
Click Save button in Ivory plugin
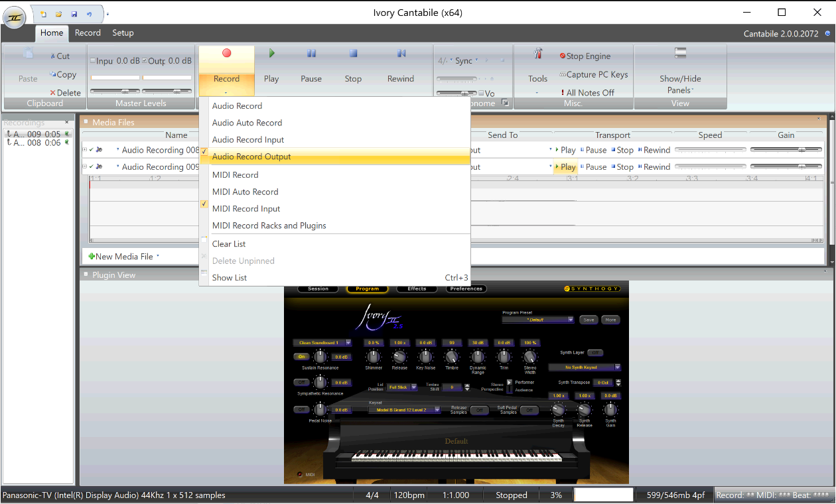tap(589, 320)
